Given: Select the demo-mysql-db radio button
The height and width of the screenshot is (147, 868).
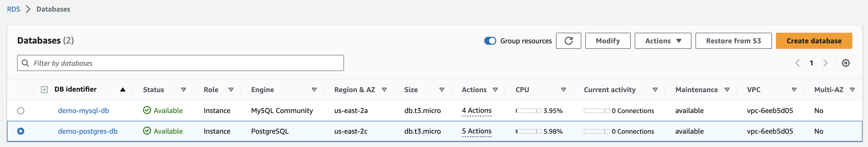Looking at the screenshot, I should point(21,111).
